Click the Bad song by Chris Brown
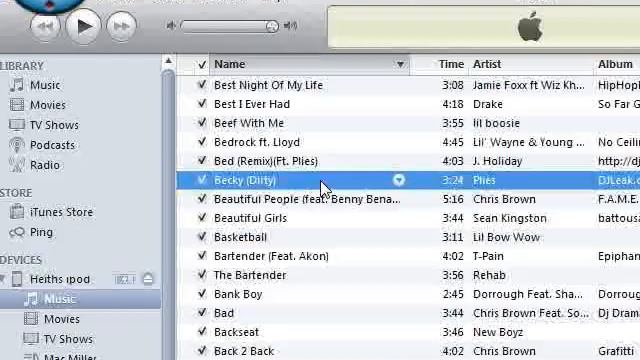Image resolution: width=640 pixels, height=360 pixels. tap(224, 313)
